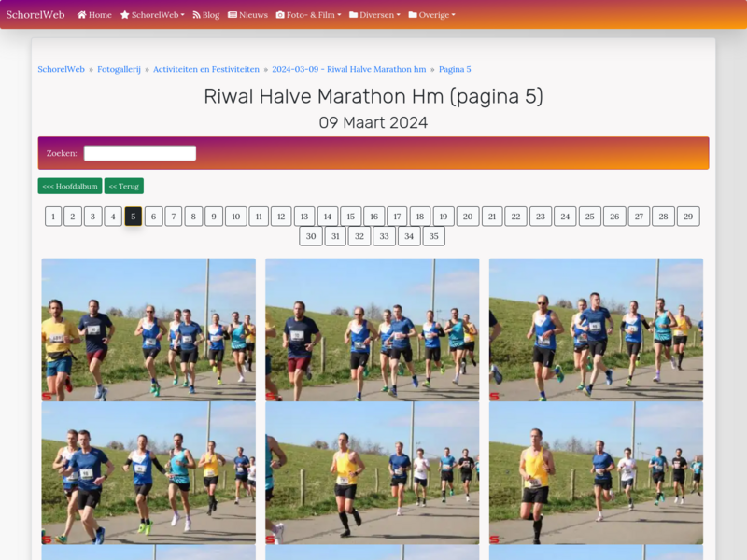Click the Foto- & Film camera icon
The height and width of the screenshot is (560, 747).
[x=280, y=15]
